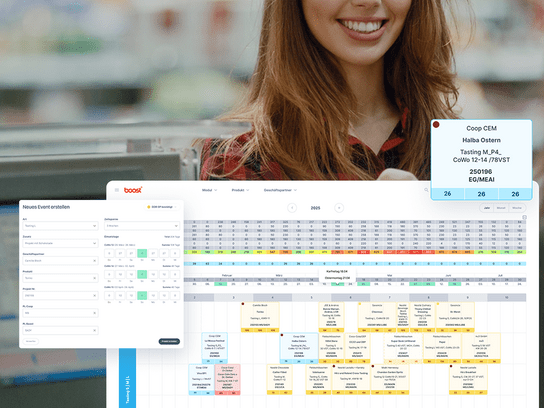Click the dark create-event button in the dialog

point(169,341)
